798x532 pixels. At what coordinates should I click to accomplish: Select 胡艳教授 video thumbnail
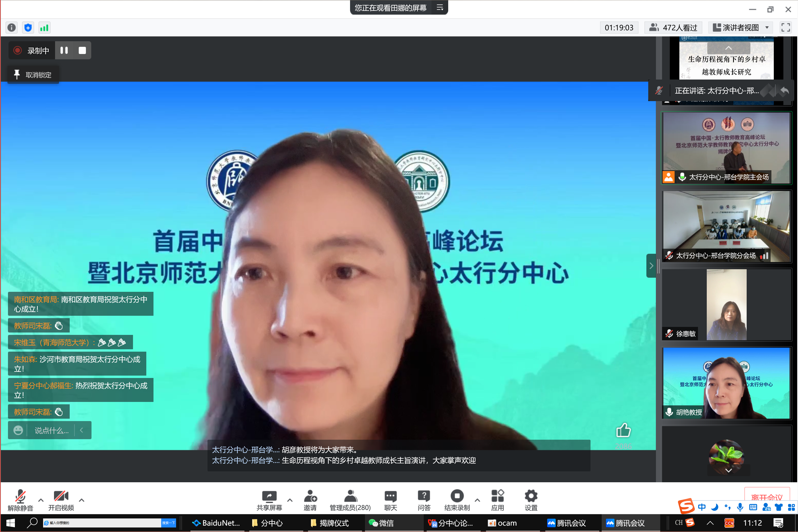click(x=726, y=383)
